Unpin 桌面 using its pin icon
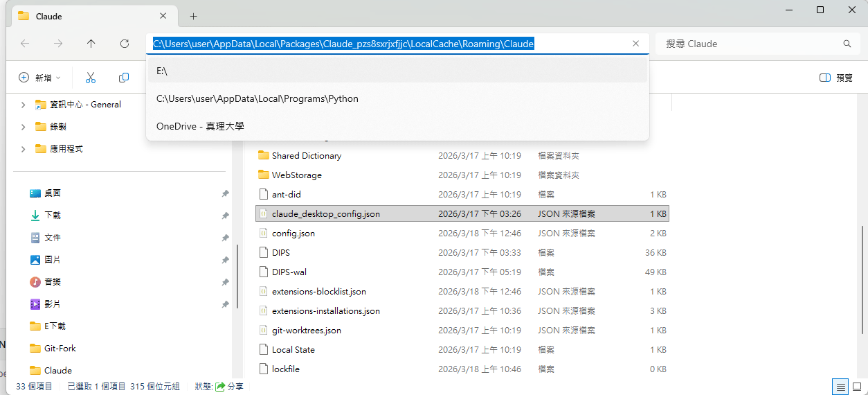868x395 pixels. point(225,194)
